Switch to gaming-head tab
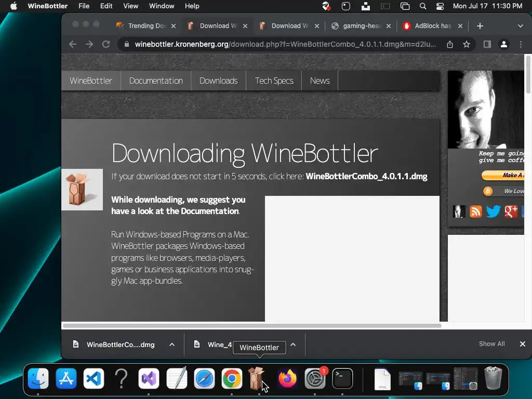Viewport: 532px width, 399px height. (x=361, y=26)
